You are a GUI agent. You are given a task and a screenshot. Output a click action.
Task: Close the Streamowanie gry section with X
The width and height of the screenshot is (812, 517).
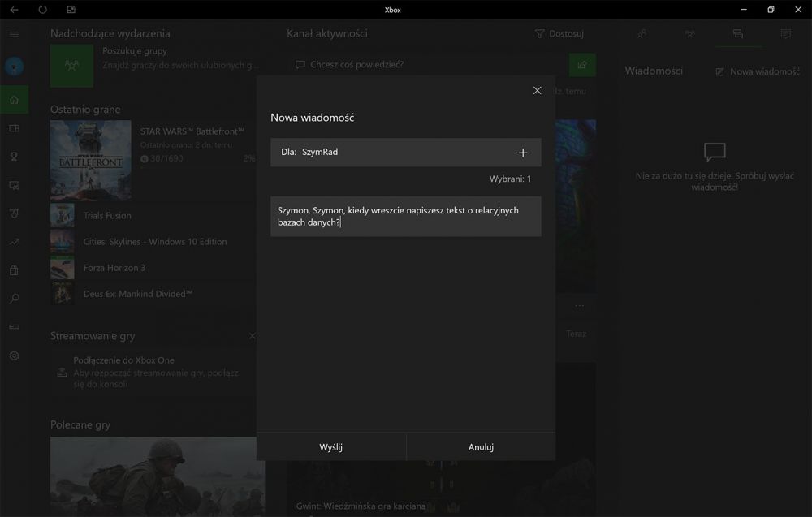tap(253, 336)
